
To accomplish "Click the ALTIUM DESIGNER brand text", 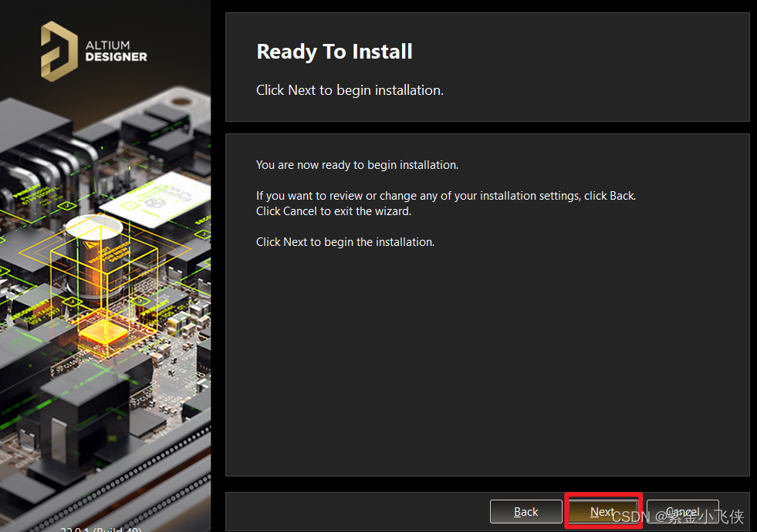I will 116,52.
